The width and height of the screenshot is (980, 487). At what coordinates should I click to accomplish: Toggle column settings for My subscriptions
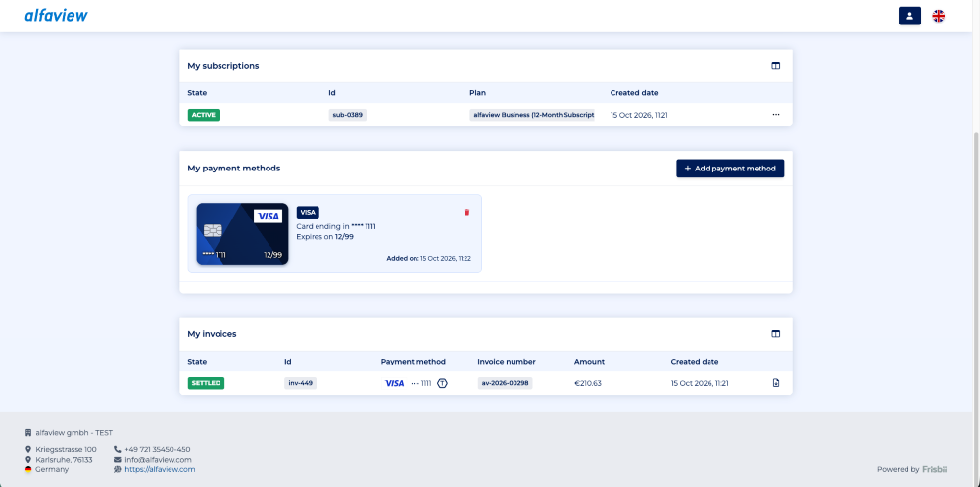tap(775, 65)
